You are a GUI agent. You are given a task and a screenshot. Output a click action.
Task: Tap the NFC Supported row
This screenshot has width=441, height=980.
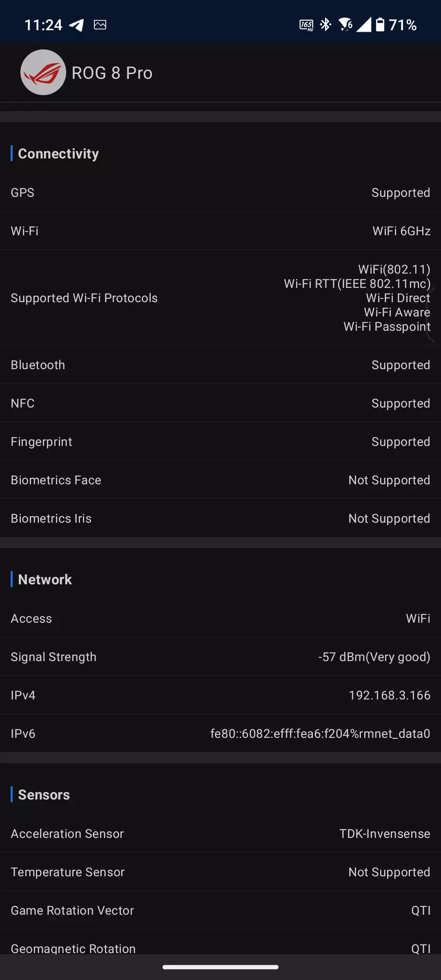pyautogui.click(x=220, y=403)
